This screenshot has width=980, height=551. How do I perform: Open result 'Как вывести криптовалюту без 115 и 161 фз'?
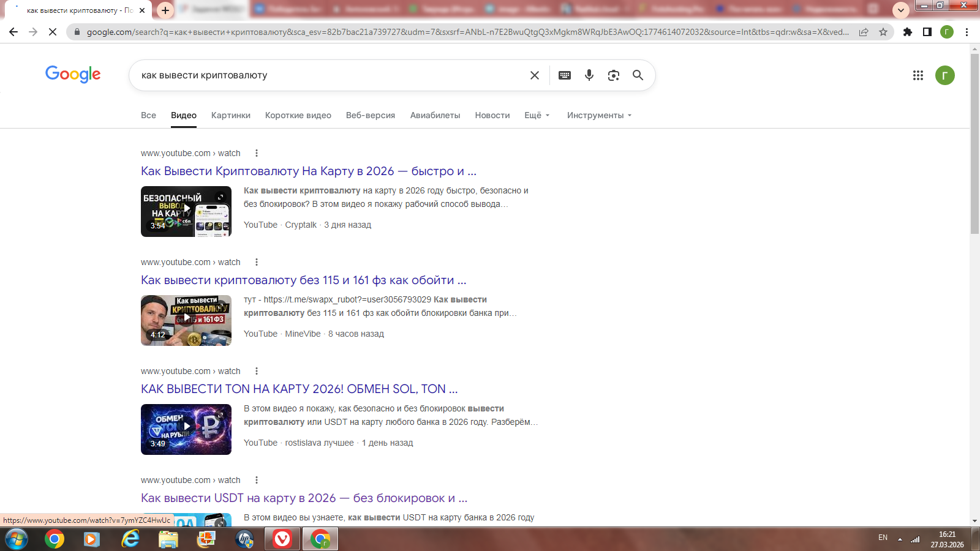tap(304, 280)
